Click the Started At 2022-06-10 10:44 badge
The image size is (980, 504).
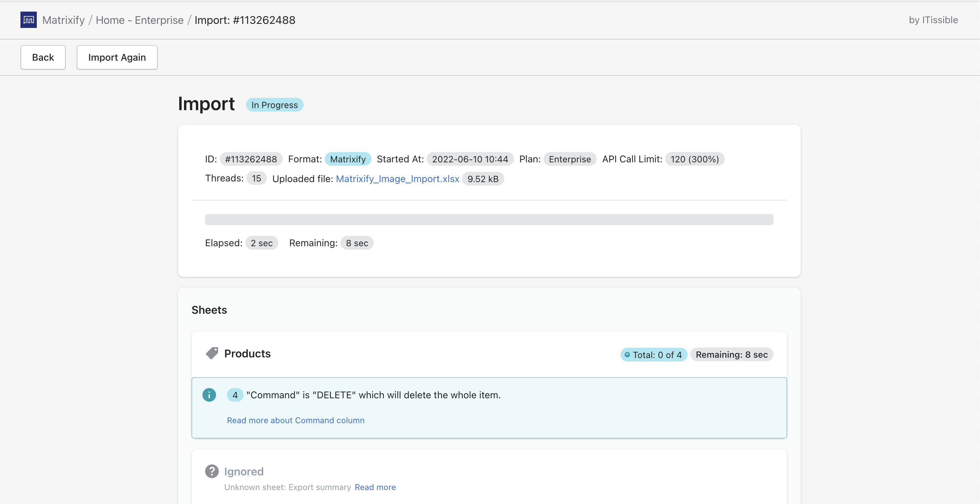pos(470,159)
